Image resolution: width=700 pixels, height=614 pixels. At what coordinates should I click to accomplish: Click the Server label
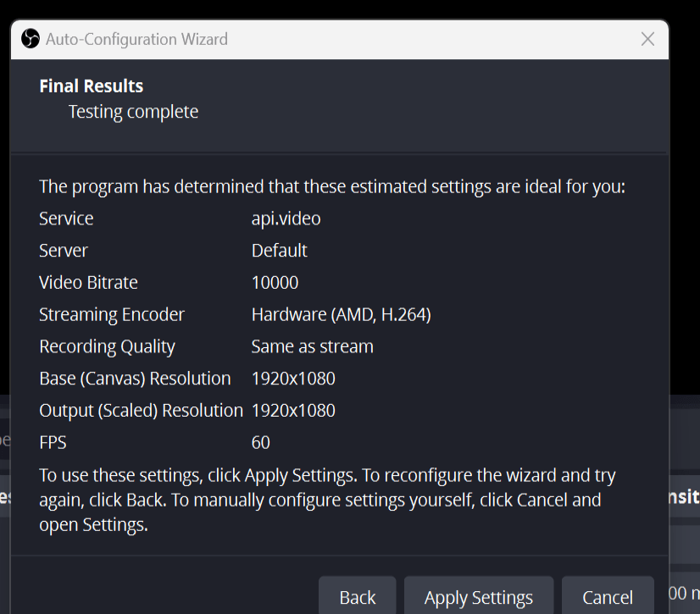64,251
